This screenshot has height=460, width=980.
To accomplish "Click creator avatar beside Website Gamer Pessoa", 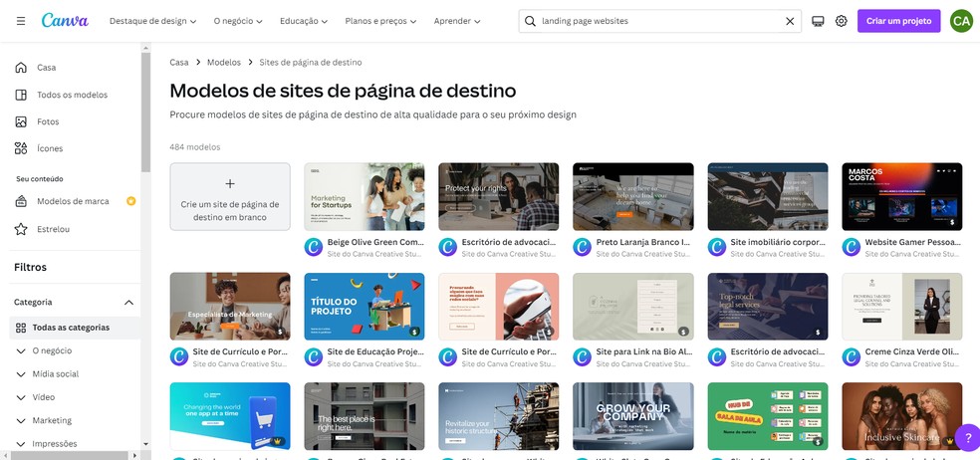I will pyautogui.click(x=851, y=247).
